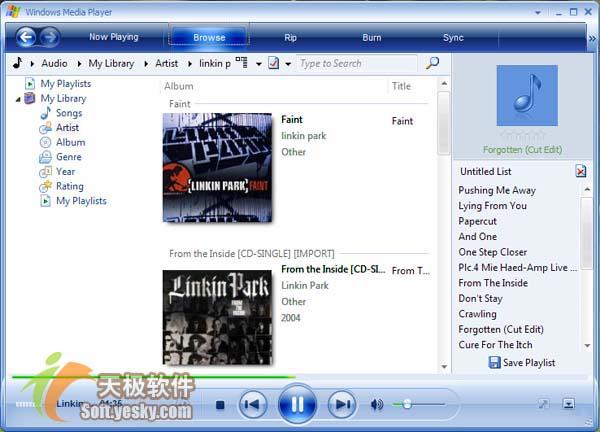The width and height of the screenshot is (600, 432).
Task: Focus the Type to Search field
Action: tap(357, 63)
